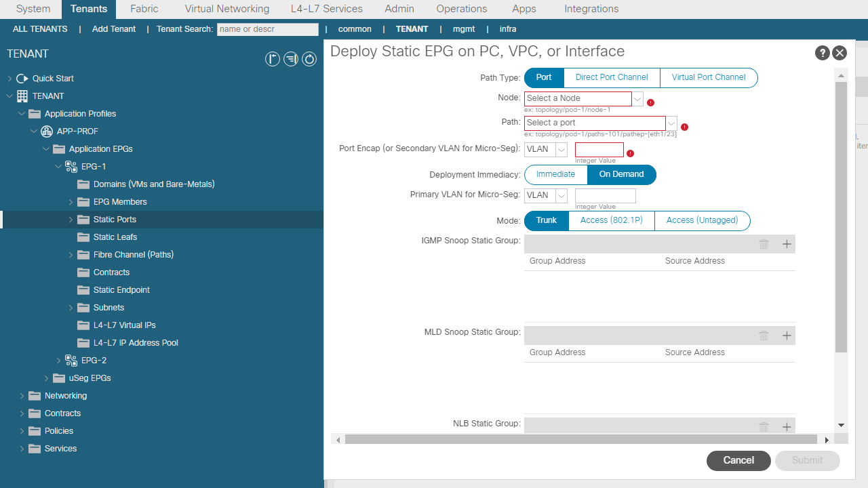Set Mode to Access (Untagged)
Image resolution: width=868 pixels, height=488 pixels.
[702, 221]
